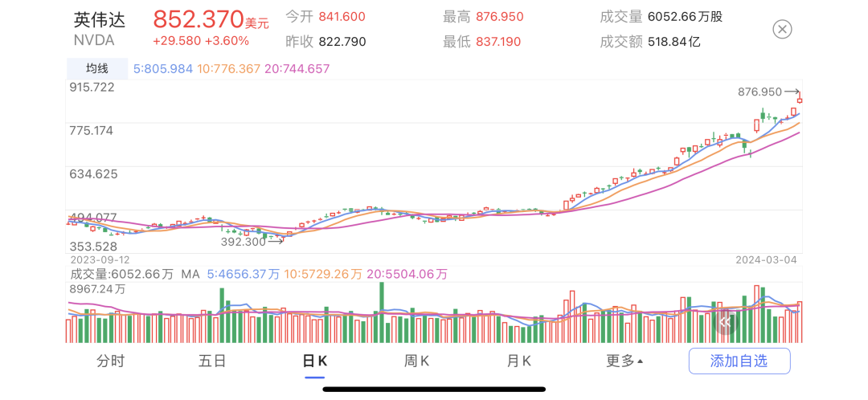This screenshot has height=400, width=868.
Task: Open the 周K weekly chart tab
Action: click(x=416, y=361)
